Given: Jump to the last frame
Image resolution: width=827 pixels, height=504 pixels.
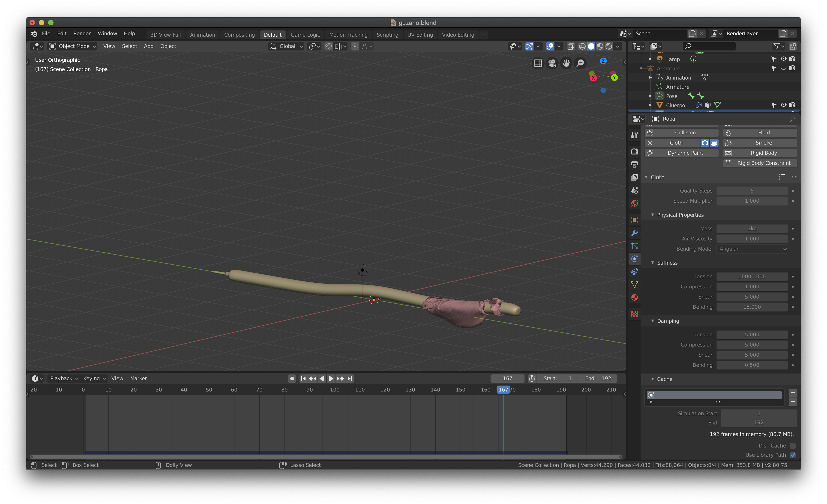Looking at the screenshot, I should [350, 379].
